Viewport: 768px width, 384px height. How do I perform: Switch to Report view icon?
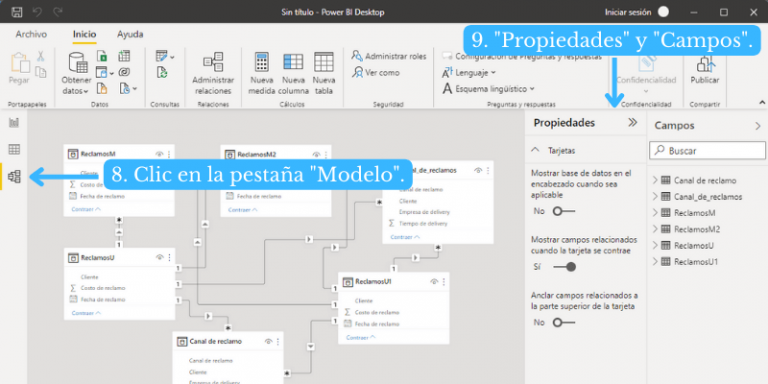point(14,122)
